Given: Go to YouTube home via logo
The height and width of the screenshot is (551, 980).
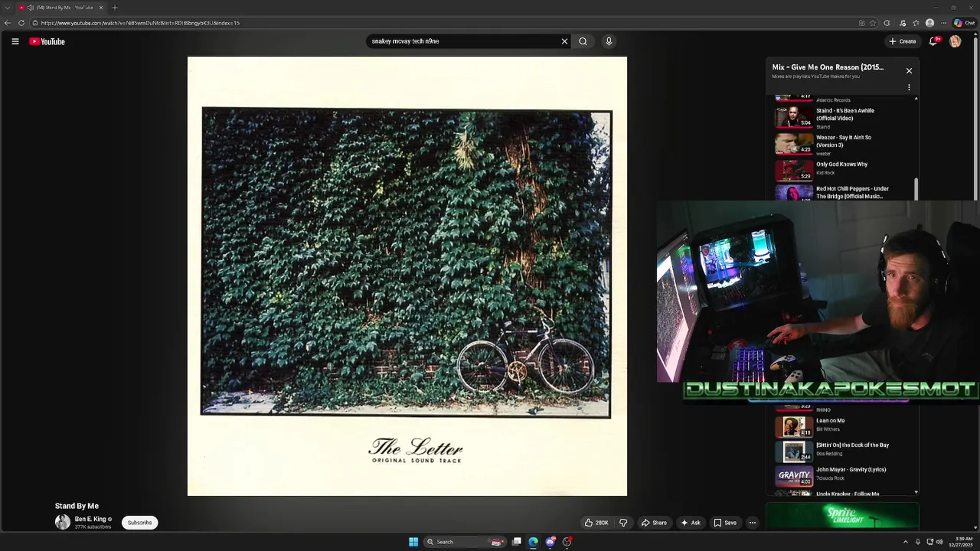Looking at the screenshot, I should point(47,41).
